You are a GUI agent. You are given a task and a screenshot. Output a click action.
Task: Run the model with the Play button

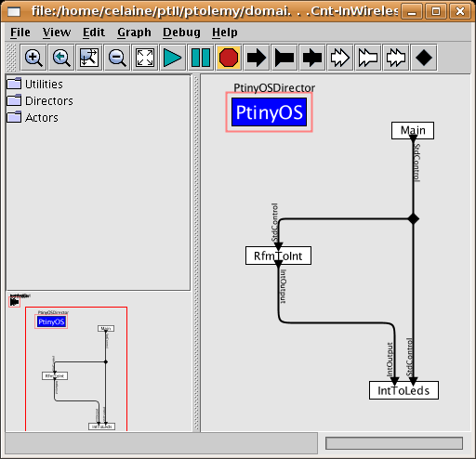(173, 58)
